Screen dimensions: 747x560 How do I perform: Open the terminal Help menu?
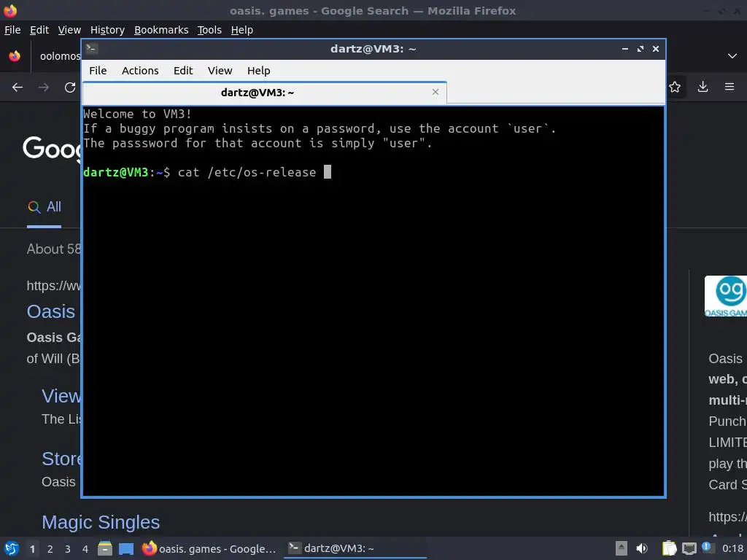pos(259,71)
